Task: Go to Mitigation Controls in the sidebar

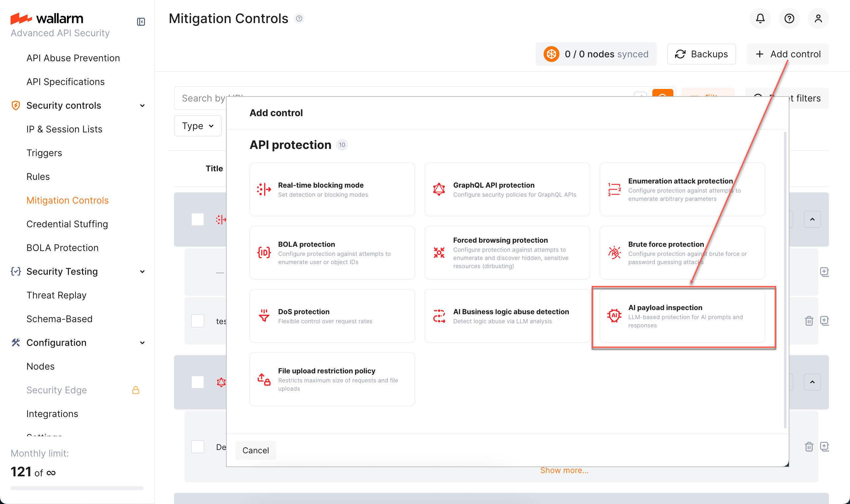Action: point(67,200)
